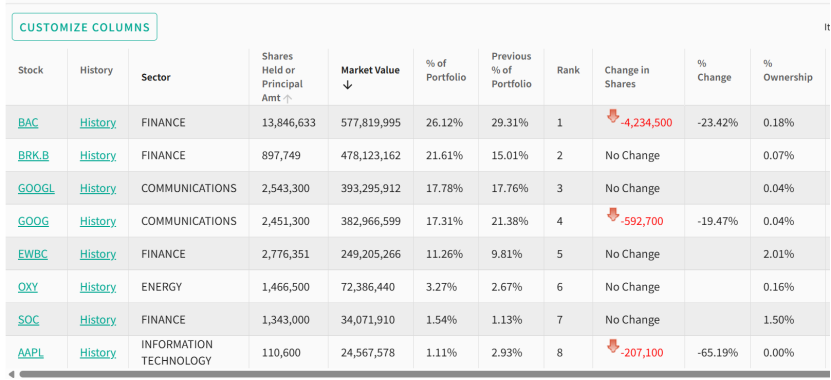Sort by the Rank column header

pos(568,70)
